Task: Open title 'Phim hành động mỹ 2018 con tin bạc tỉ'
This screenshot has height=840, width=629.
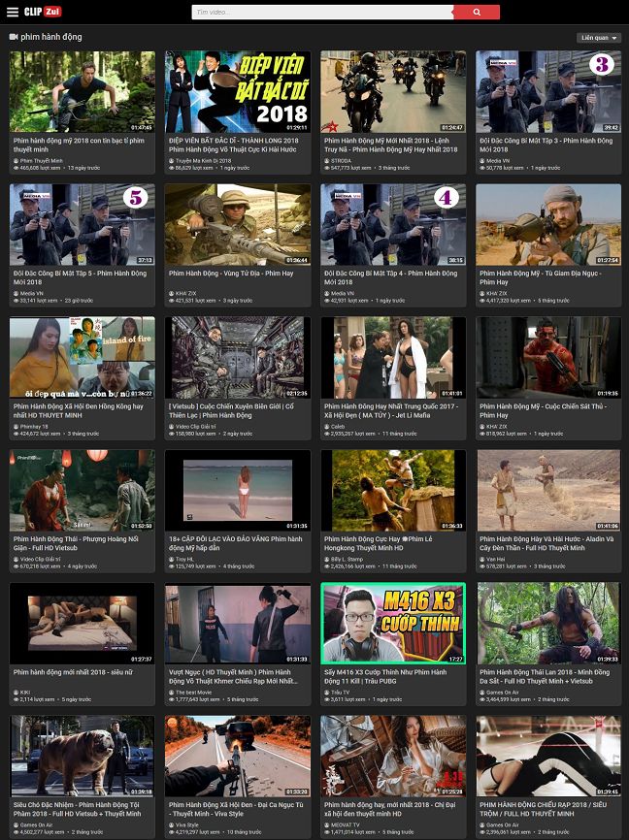Action: (79, 145)
